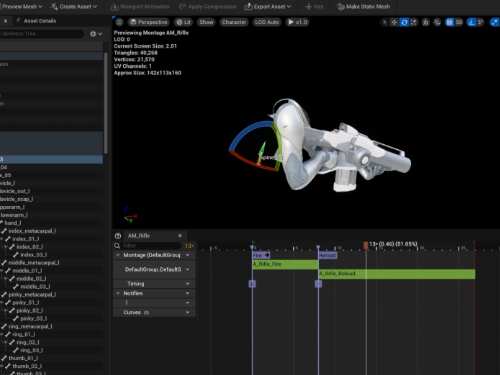Open the LOD Auto menu
This screenshot has height=375, width=500.
pos(267,22)
